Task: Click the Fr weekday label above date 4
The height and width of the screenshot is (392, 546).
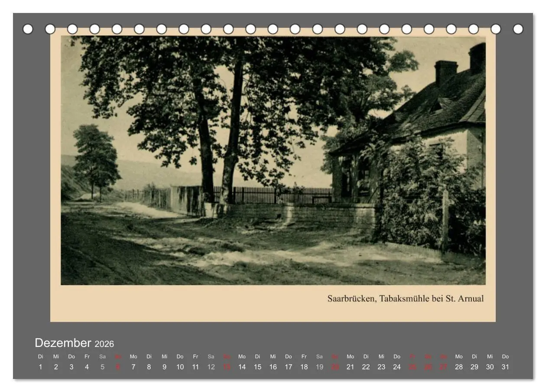Action: 87,356
